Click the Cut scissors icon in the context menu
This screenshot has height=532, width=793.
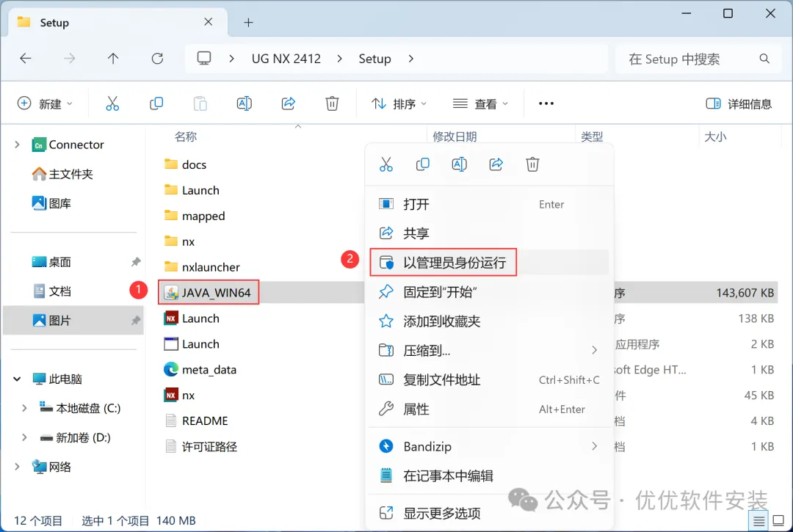click(x=386, y=164)
